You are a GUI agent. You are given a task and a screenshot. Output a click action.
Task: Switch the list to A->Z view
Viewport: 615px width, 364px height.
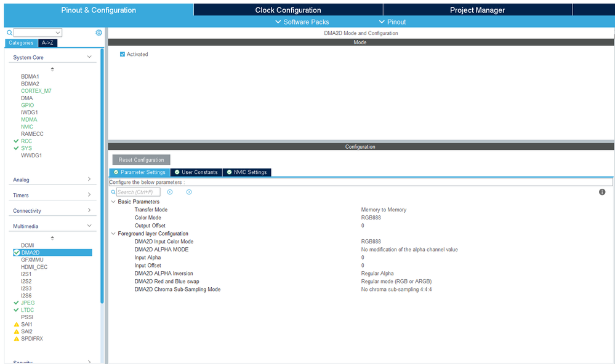click(x=47, y=42)
